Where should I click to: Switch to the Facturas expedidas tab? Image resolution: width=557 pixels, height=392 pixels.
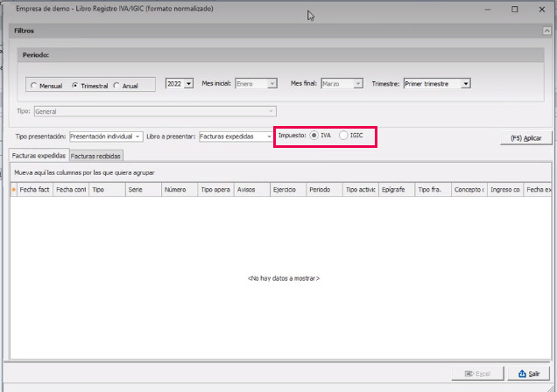point(39,156)
